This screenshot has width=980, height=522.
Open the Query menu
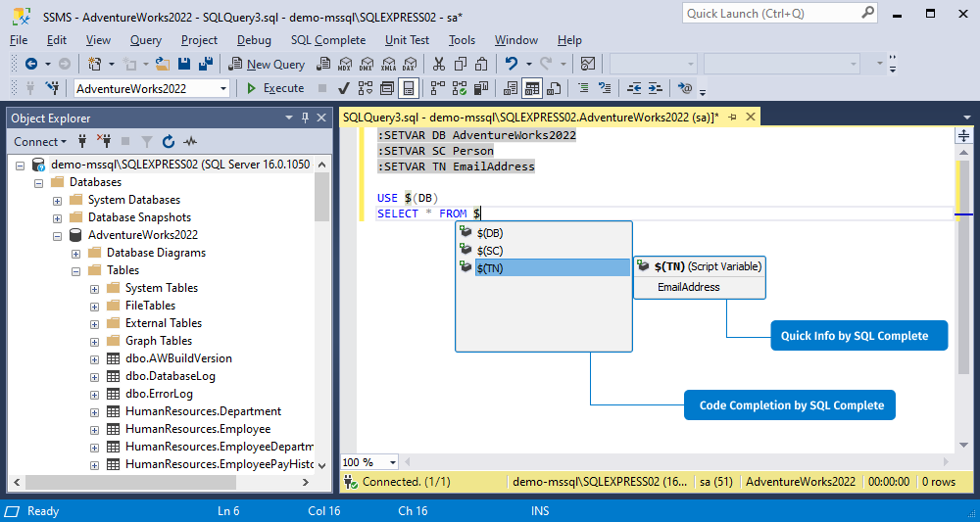[146, 40]
